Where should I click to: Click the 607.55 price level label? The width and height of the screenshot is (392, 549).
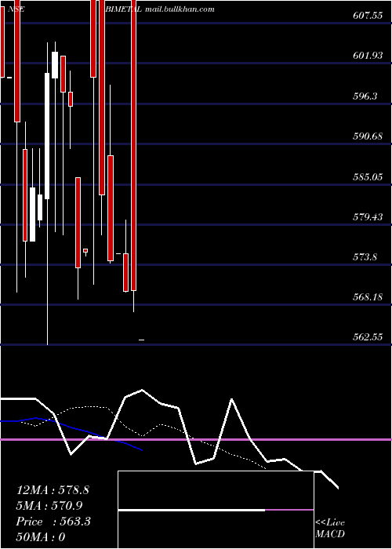click(x=368, y=16)
